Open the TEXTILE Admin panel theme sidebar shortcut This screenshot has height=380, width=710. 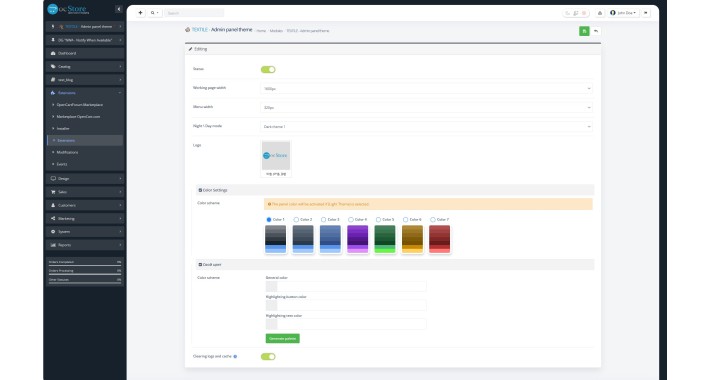(x=85, y=27)
